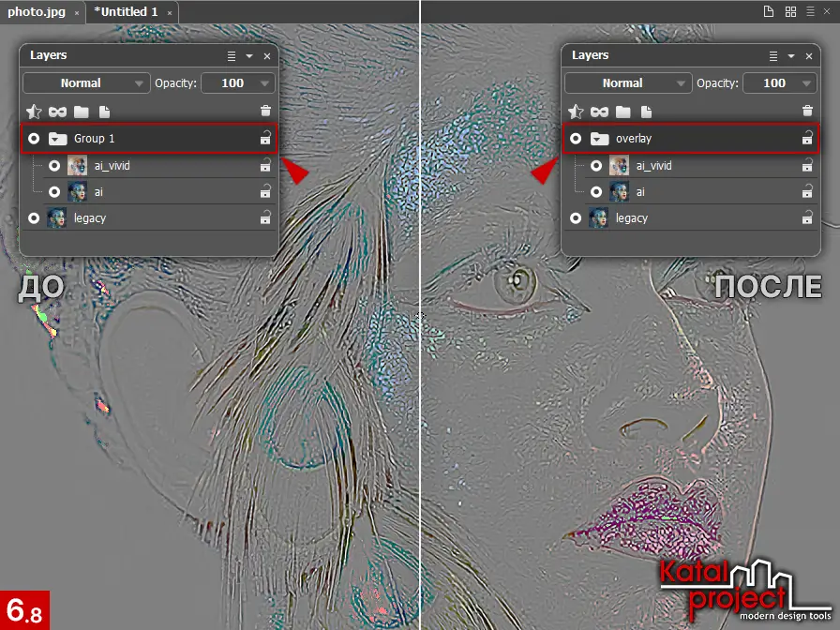Toggle visibility of the Group 1 layer group
The image size is (840, 630).
click(34, 139)
